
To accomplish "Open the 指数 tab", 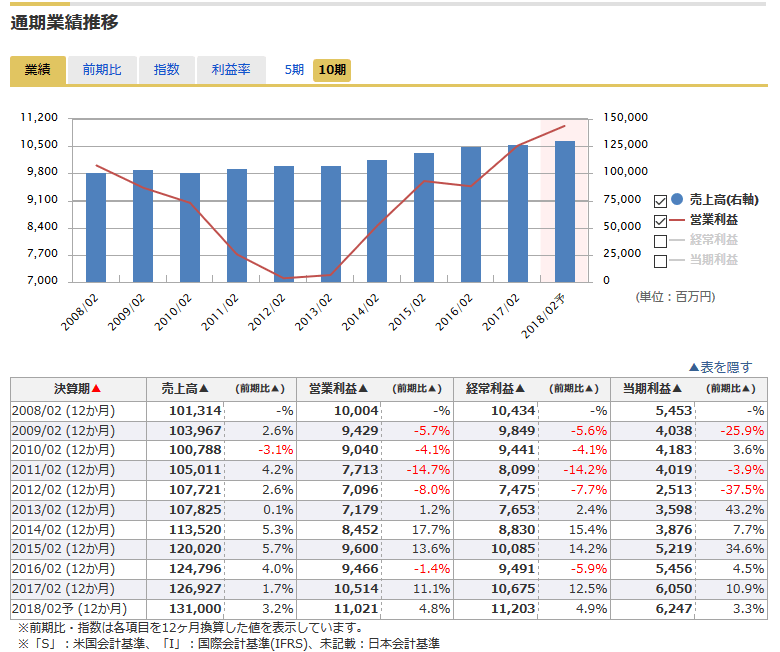I will point(167,70).
